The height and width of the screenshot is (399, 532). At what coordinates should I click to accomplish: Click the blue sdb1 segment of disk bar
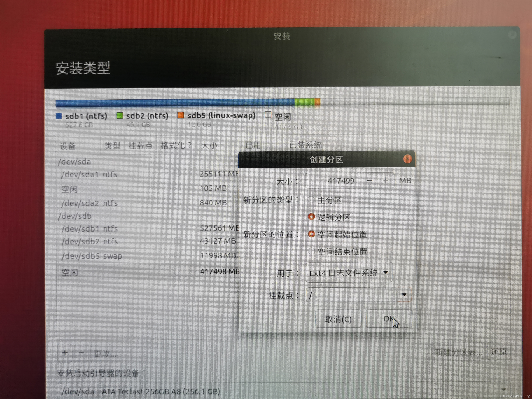pos(175,103)
